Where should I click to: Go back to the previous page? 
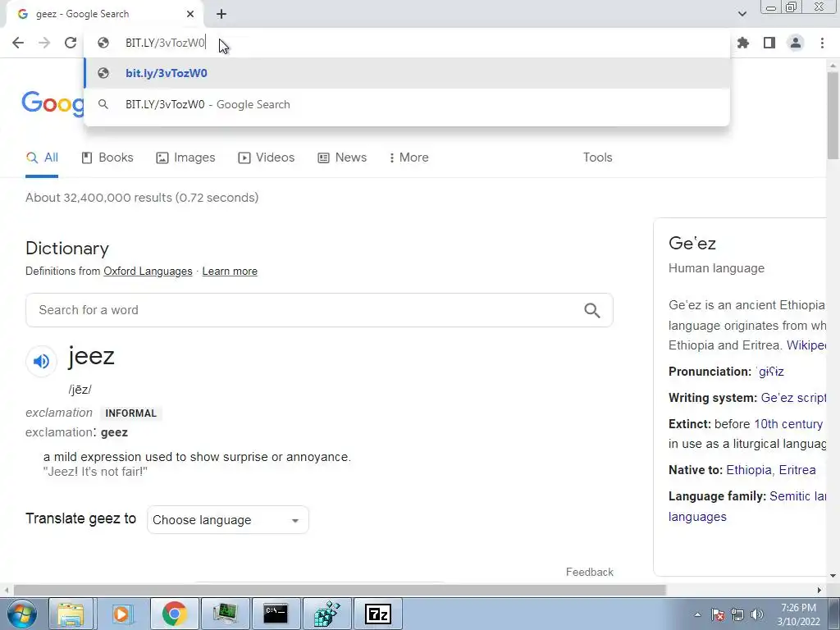(x=18, y=43)
